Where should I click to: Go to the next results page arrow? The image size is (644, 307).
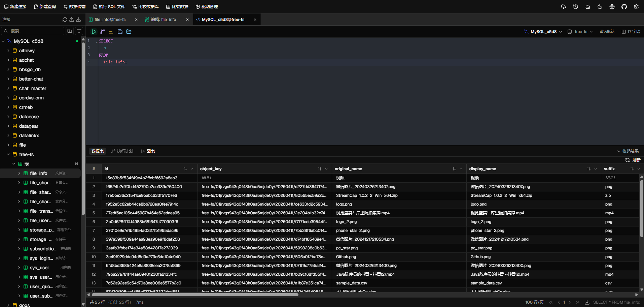point(570,302)
